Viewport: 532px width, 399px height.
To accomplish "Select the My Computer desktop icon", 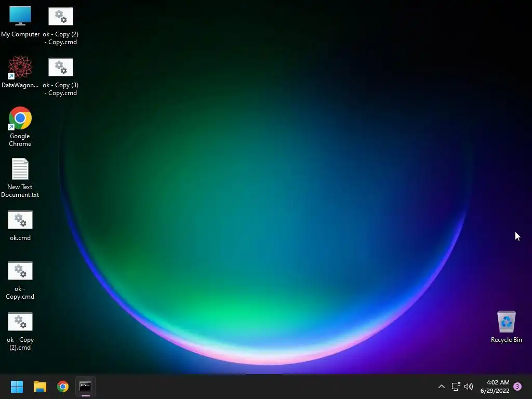I will click(20, 16).
